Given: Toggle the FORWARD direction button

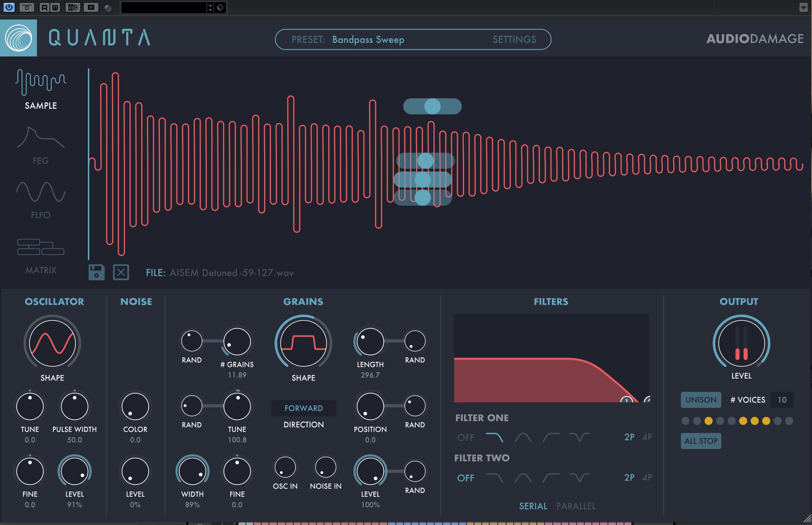Looking at the screenshot, I should [303, 408].
